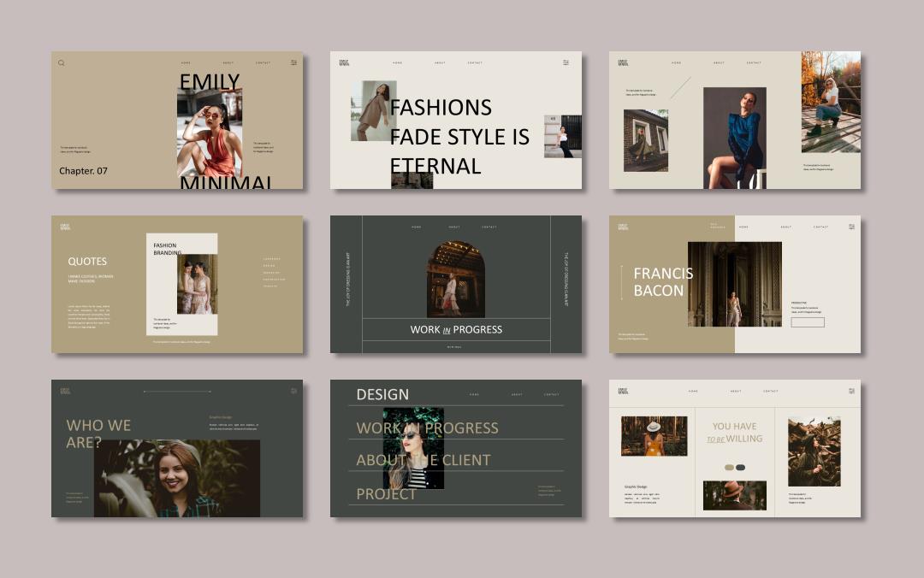Click ABOUT in the Work in Progress slide navigation

pyautogui.click(x=454, y=227)
